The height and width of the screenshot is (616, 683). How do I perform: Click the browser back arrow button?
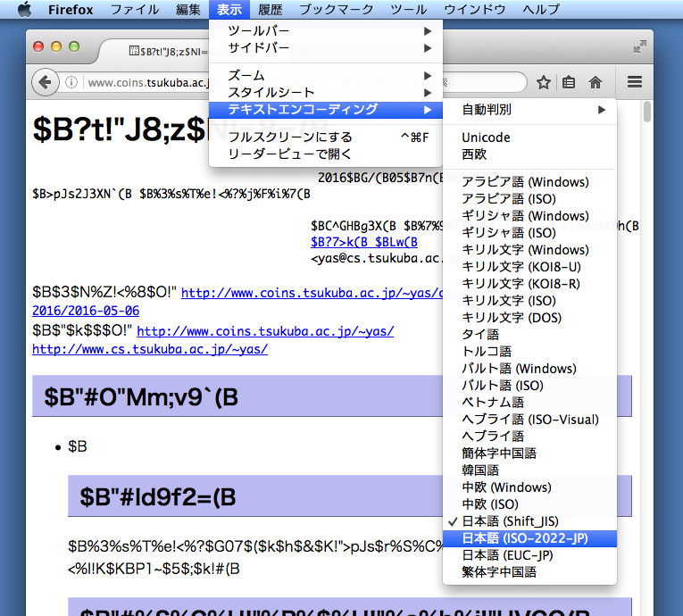tap(45, 83)
